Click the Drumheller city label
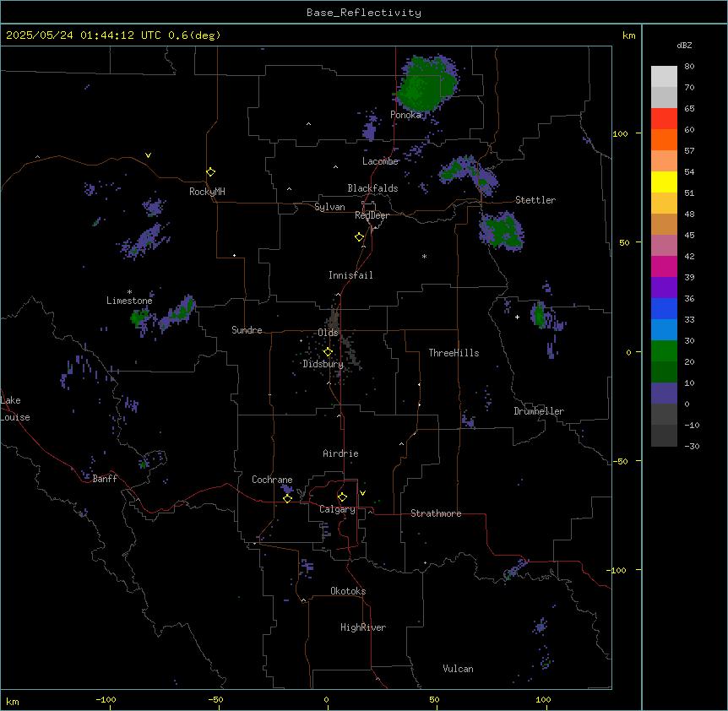This screenshot has height=711, width=728. tap(539, 411)
